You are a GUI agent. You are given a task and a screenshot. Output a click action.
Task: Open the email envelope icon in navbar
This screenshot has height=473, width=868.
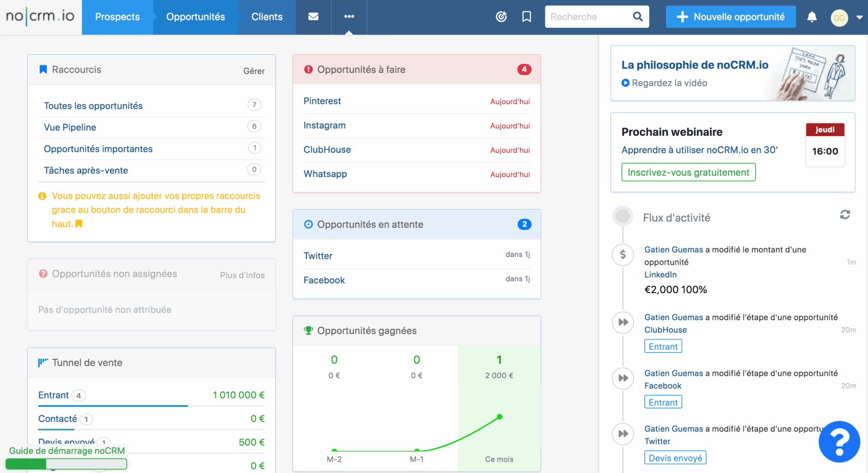coord(313,16)
